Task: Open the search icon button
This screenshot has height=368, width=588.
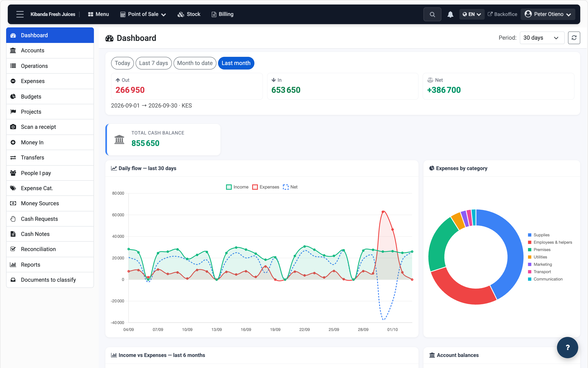Action: [x=432, y=14]
